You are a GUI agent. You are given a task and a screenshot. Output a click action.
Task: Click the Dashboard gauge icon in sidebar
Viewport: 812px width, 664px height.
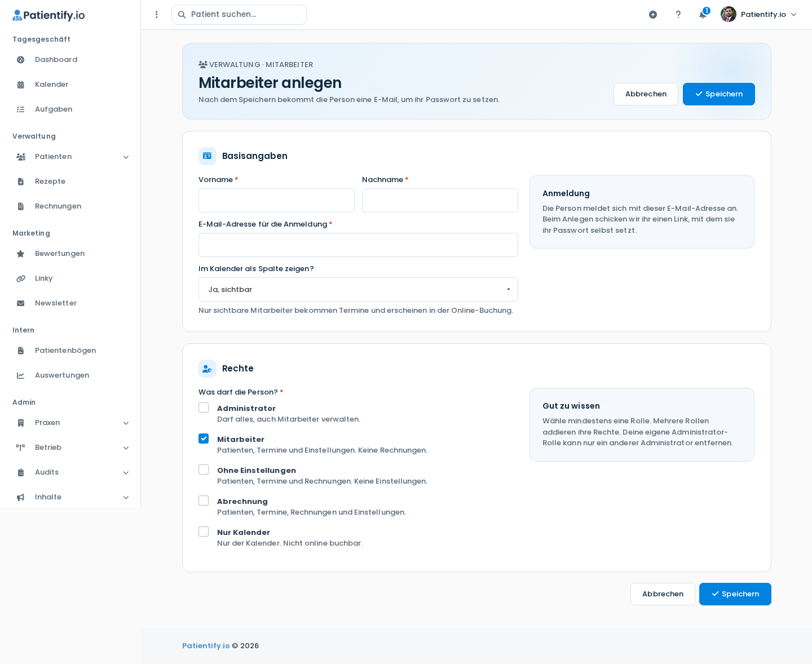[x=21, y=60]
